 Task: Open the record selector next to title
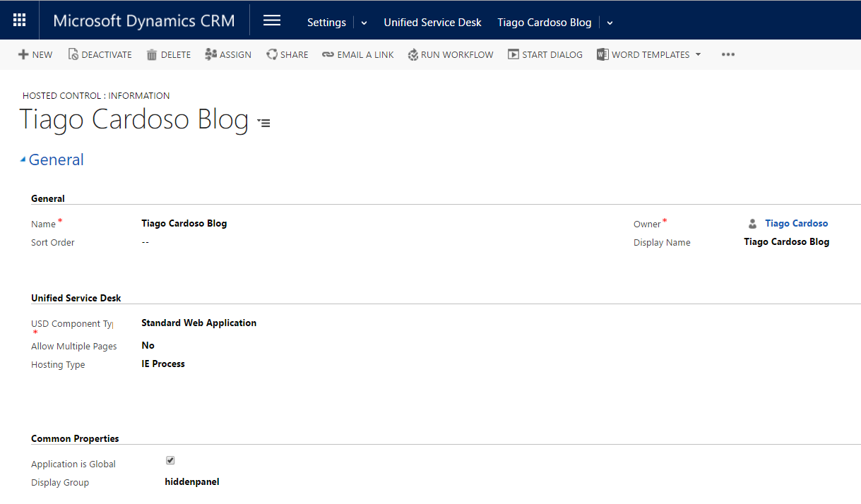tap(264, 123)
